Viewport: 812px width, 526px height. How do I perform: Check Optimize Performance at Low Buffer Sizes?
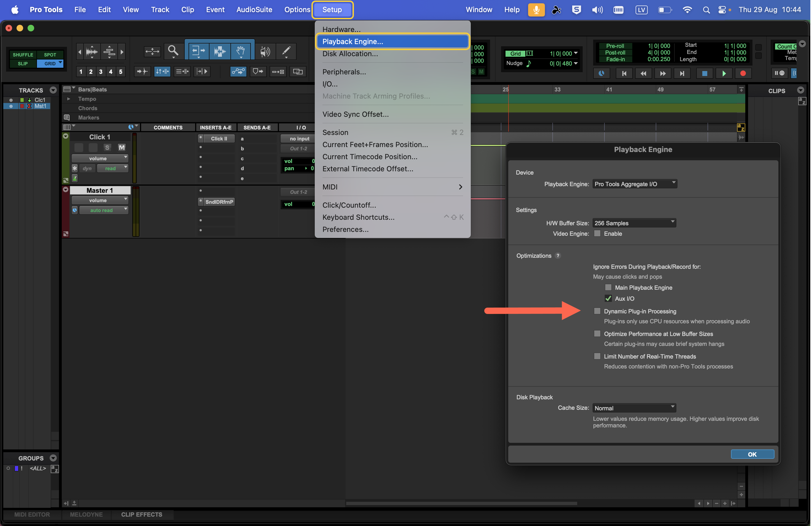[x=597, y=334]
